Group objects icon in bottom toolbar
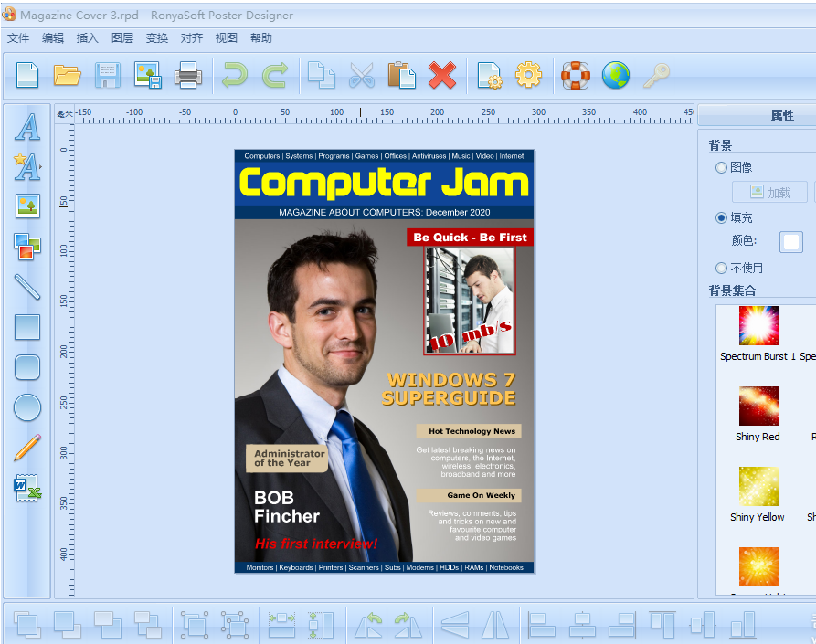 click(x=195, y=625)
